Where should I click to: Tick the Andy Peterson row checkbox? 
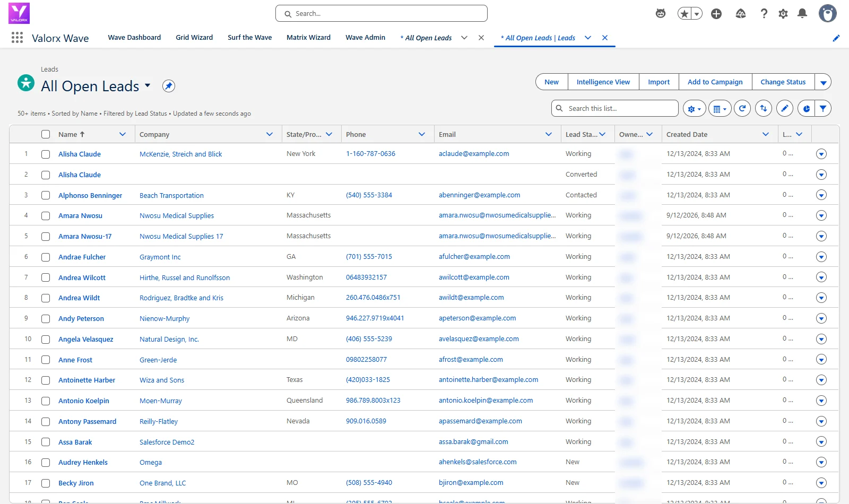tap(46, 319)
